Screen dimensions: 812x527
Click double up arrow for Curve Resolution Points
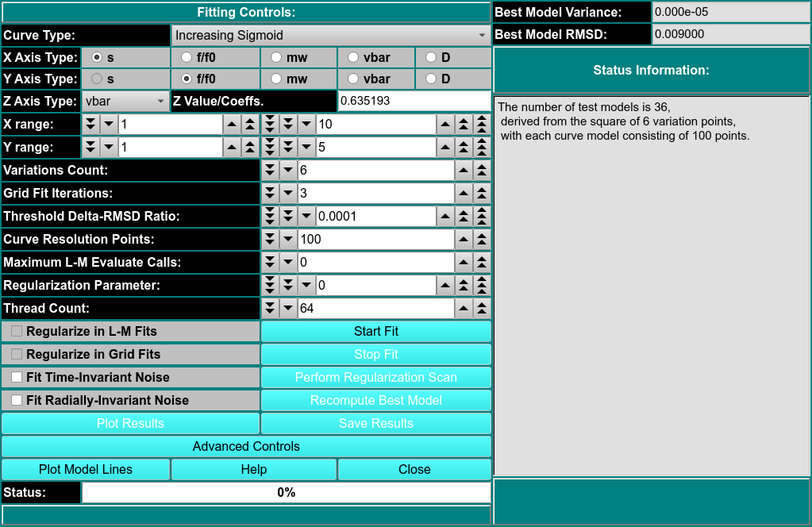pyautogui.click(x=481, y=240)
